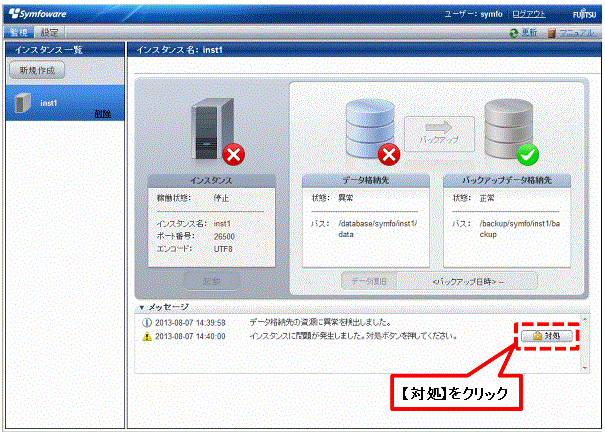Image resolution: width=605 pixels, height=433 pixels.
Task: Click the バックアップ arrow button
Action: pos(439,134)
